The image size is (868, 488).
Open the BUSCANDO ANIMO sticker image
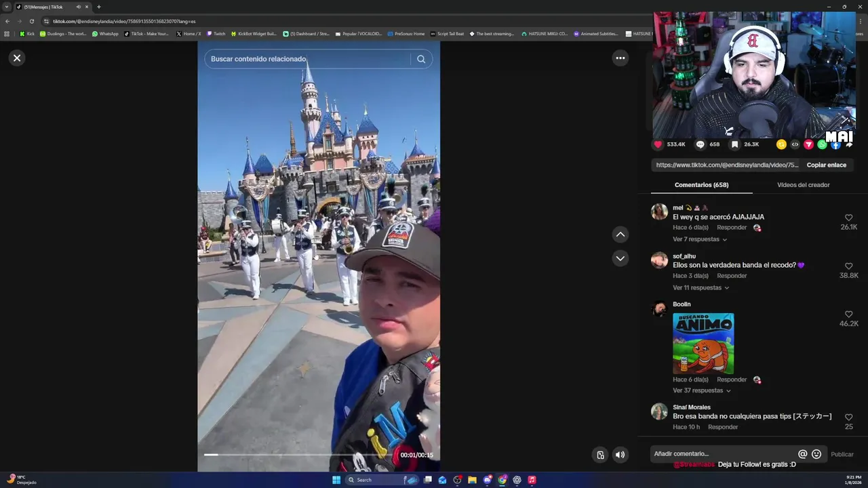click(x=703, y=343)
